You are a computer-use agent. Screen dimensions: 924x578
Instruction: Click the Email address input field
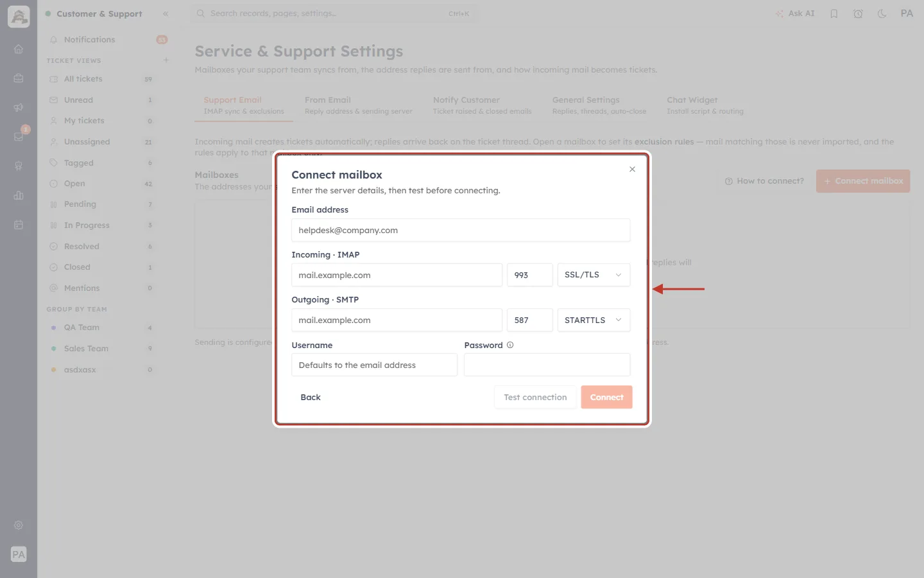[461, 230]
